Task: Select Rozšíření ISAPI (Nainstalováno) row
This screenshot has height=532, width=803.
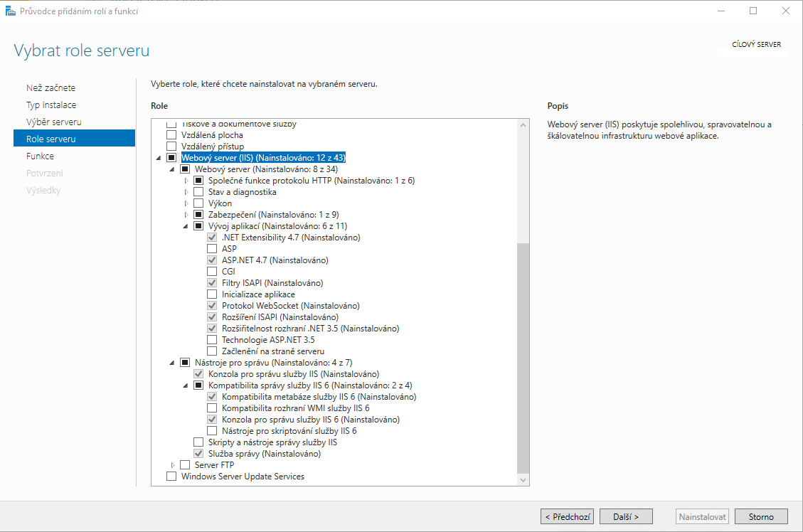Action: click(x=280, y=317)
